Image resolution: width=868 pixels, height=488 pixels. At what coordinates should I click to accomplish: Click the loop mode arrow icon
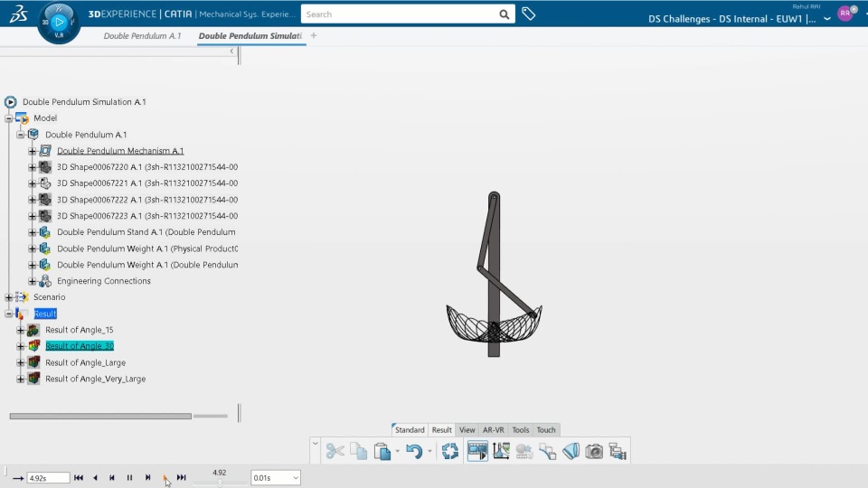pyautogui.click(x=18, y=478)
